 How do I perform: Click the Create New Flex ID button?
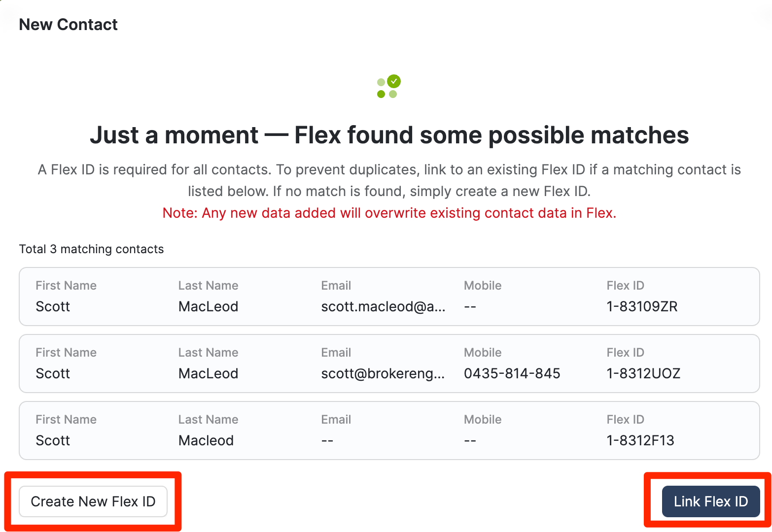93,501
